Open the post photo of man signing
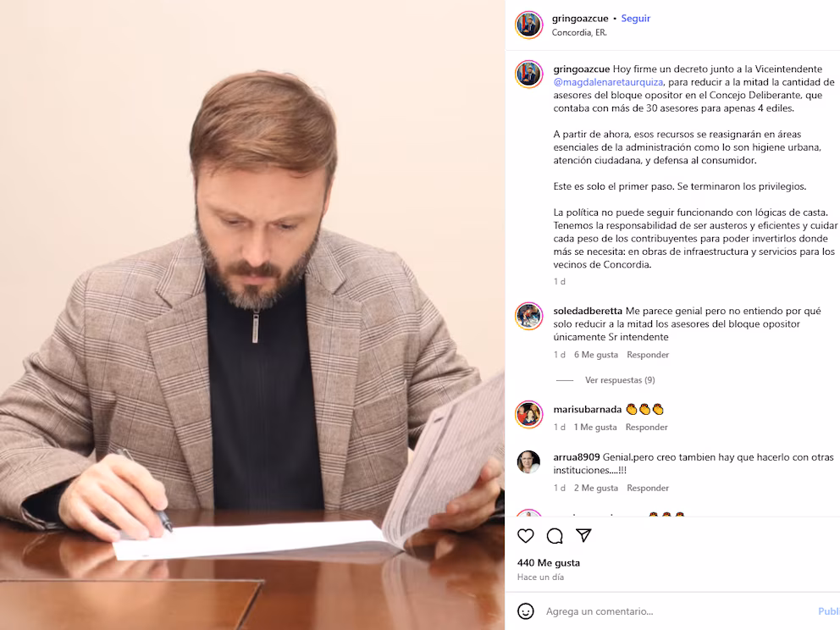The height and width of the screenshot is (630, 840). pyautogui.click(x=252, y=315)
